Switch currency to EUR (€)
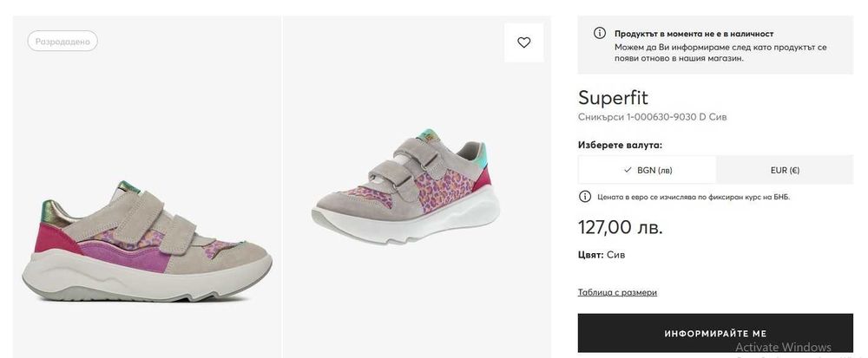Screen dimensions: 868x358 point(784,170)
